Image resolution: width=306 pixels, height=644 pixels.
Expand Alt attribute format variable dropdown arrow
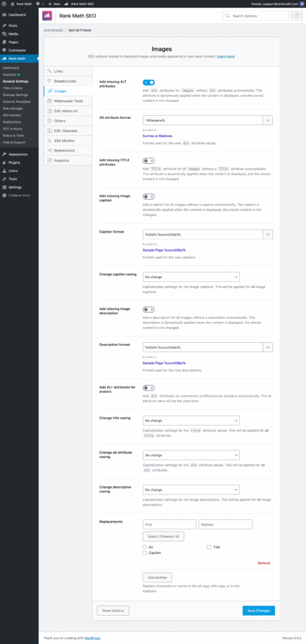[x=268, y=120]
